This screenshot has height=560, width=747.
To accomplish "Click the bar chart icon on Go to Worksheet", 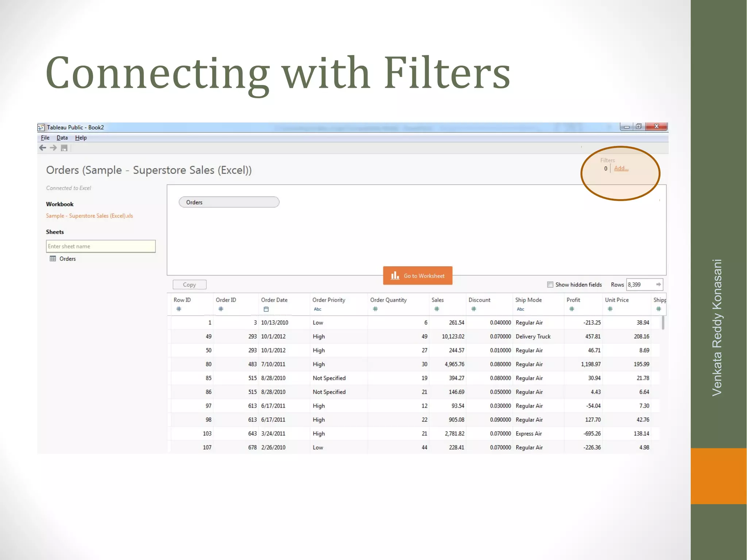I will pyautogui.click(x=395, y=275).
